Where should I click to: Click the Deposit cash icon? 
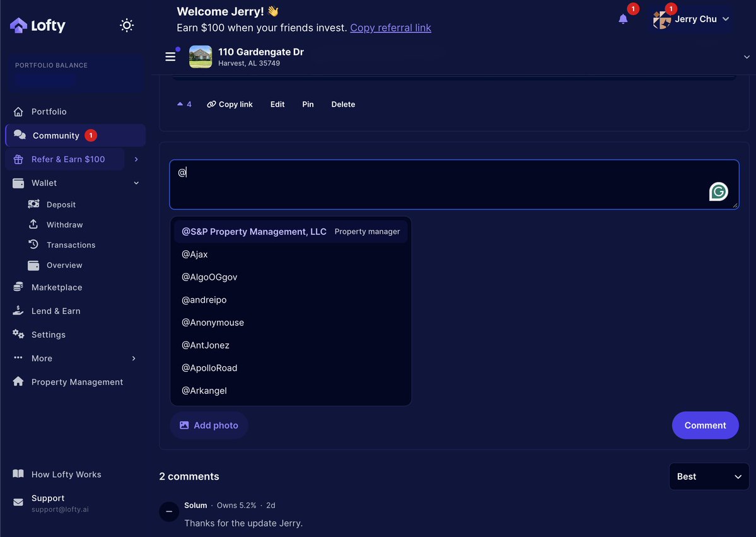[34, 204]
